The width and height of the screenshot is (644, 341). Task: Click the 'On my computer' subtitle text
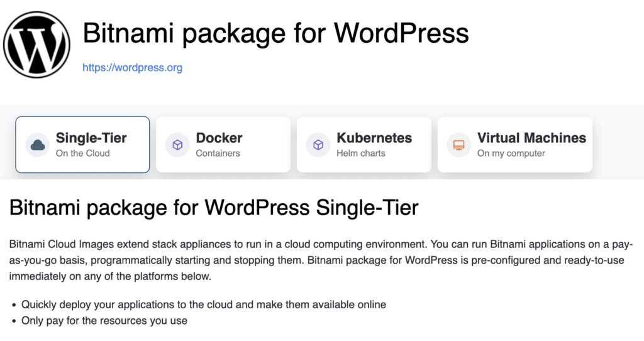point(511,154)
